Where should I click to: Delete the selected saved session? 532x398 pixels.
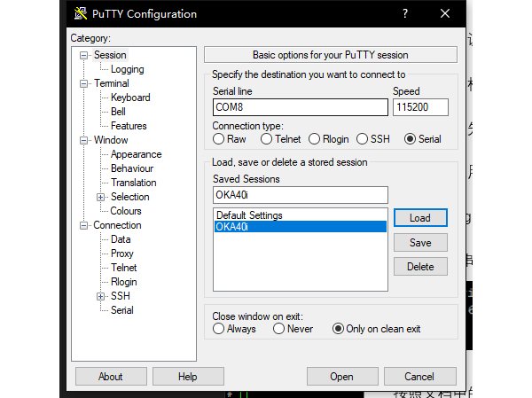pyautogui.click(x=419, y=266)
